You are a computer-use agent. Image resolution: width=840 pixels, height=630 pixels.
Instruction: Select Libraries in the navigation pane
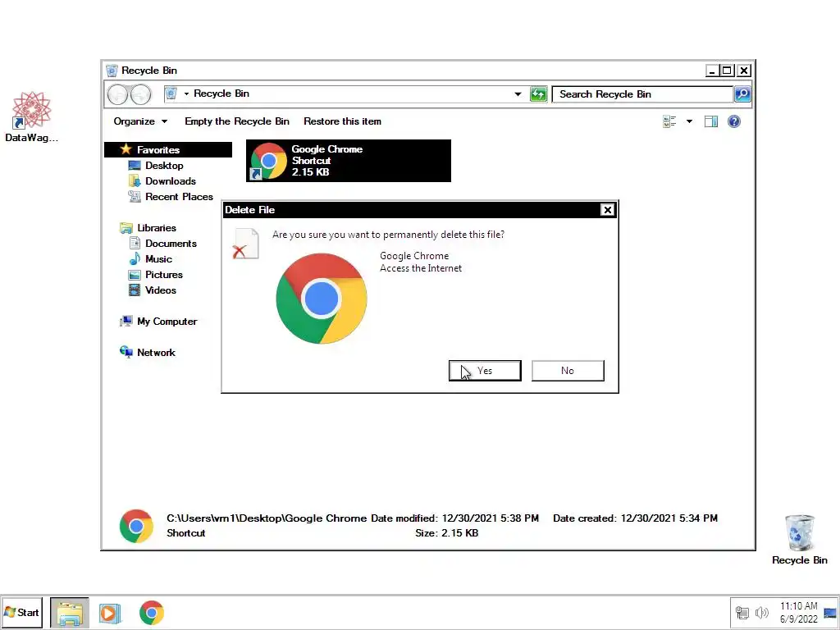[x=157, y=228]
